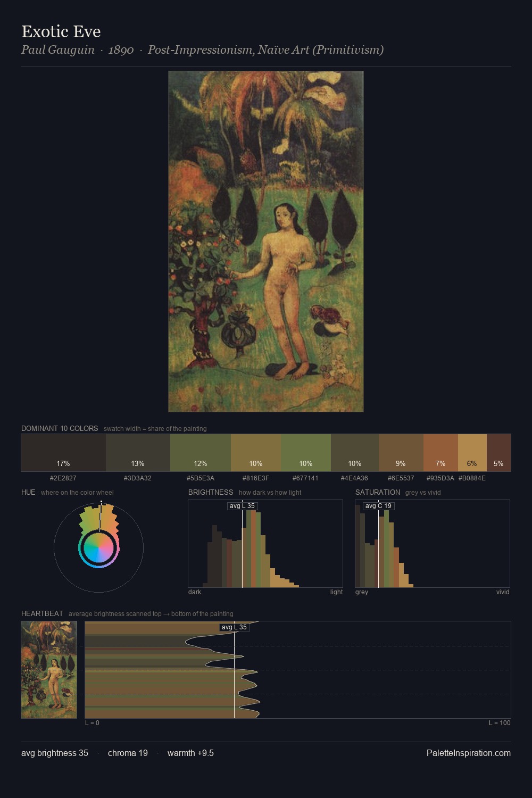This screenshot has width=532, height=798.
Task: Click hex code '#B0884E'
Action: click(472, 478)
